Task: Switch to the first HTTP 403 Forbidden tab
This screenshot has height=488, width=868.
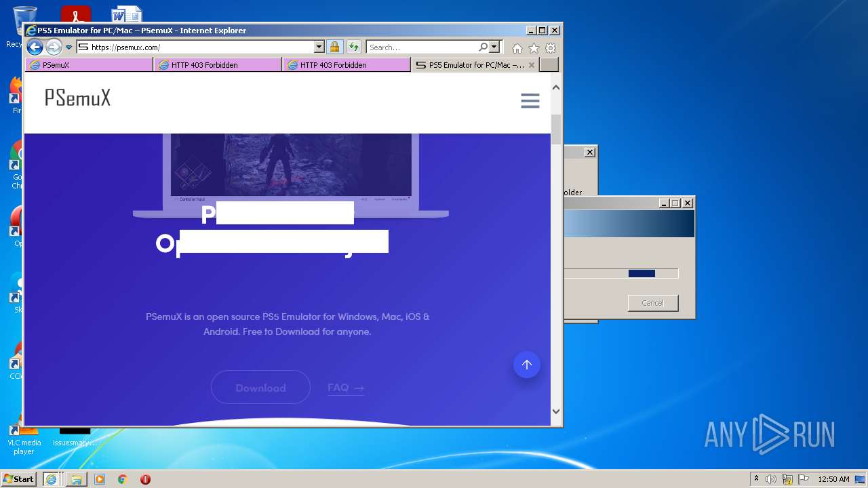Action: pyautogui.click(x=218, y=65)
